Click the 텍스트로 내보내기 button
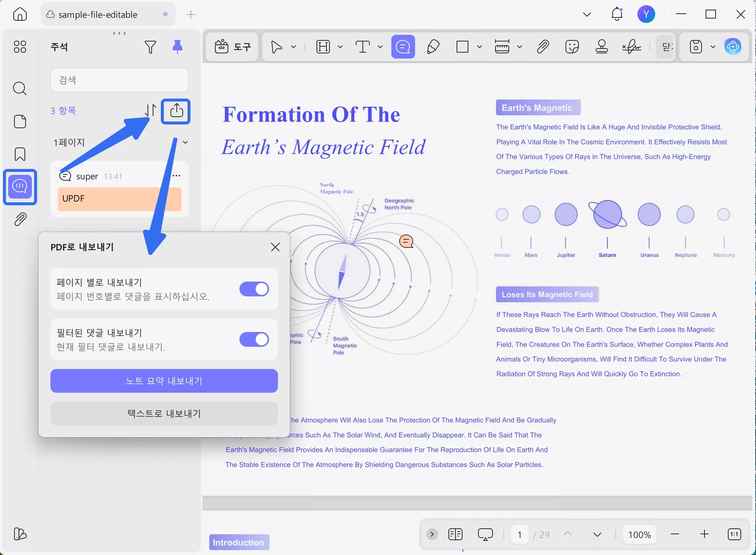Image resolution: width=756 pixels, height=555 pixels. [x=164, y=413]
